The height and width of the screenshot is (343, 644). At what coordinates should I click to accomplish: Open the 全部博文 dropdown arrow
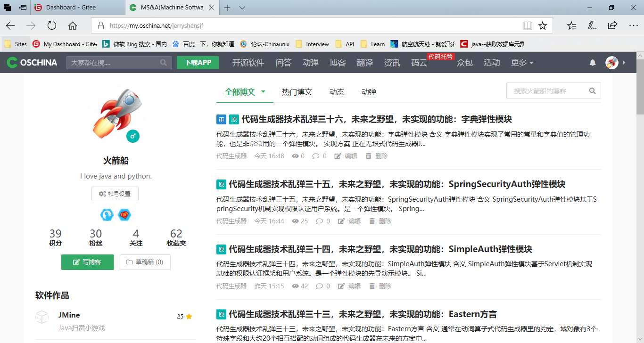[x=263, y=92]
